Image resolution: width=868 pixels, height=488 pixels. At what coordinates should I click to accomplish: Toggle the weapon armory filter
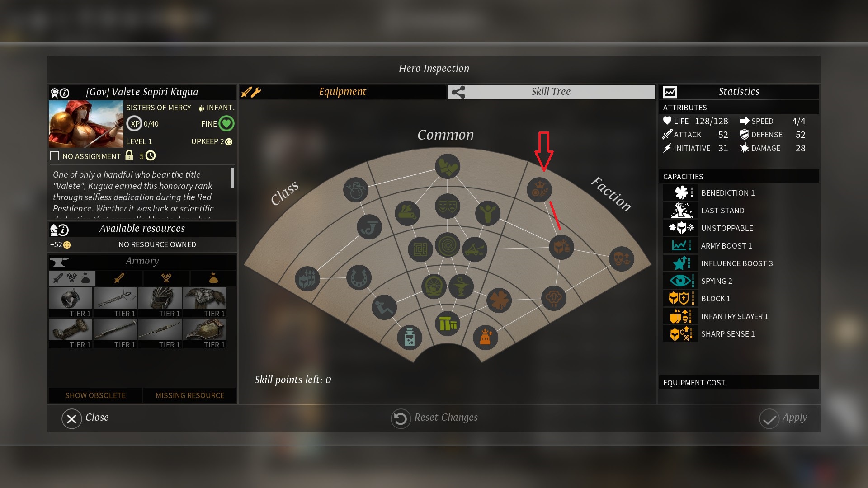[119, 278]
